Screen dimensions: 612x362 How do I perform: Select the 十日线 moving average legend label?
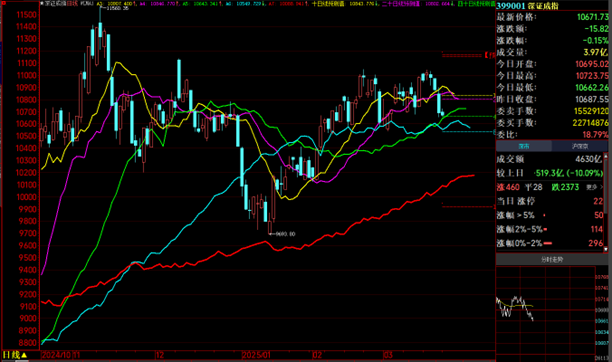coord(328,4)
